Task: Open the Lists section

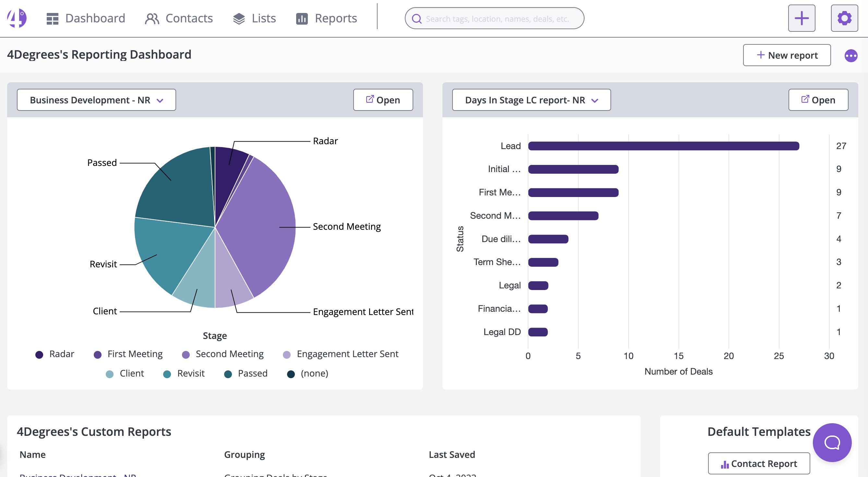Action: pos(254,18)
